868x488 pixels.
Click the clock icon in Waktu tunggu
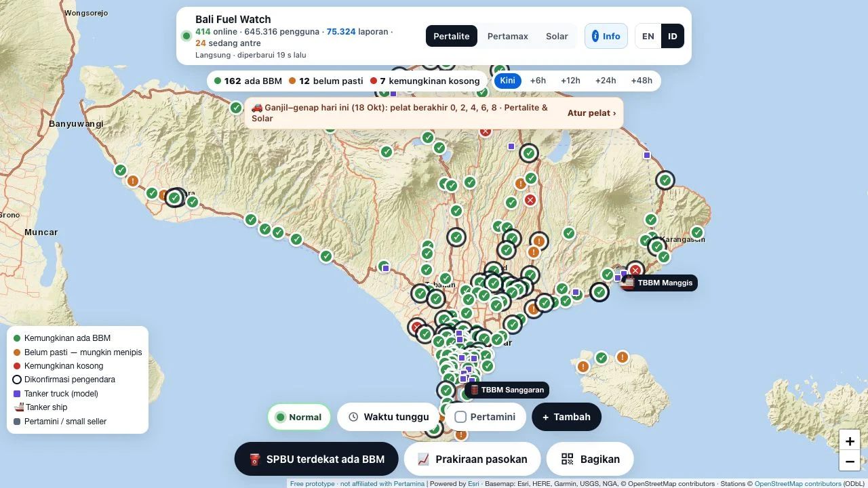[353, 417]
